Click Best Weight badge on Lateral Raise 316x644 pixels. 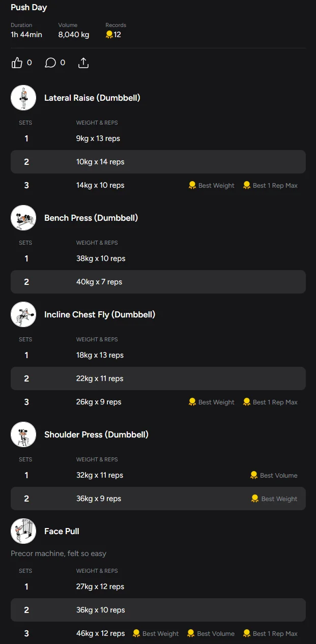tap(212, 185)
